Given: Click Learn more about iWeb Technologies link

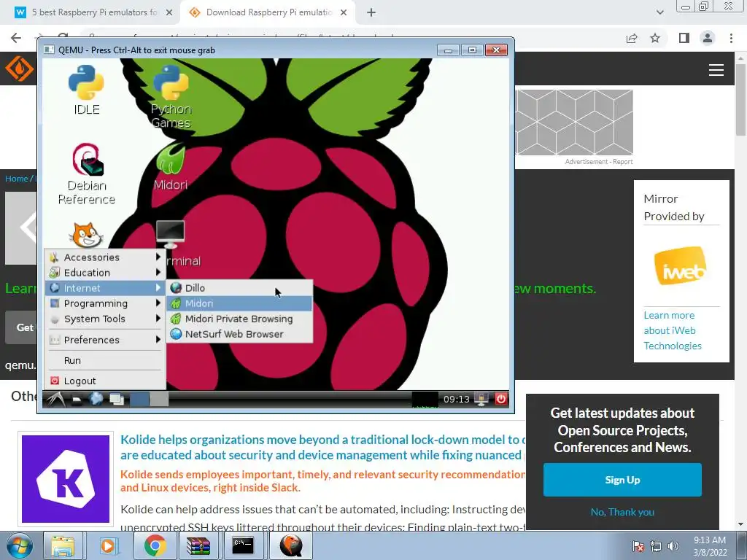Looking at the screenshot, I should (x=672, y=330).
